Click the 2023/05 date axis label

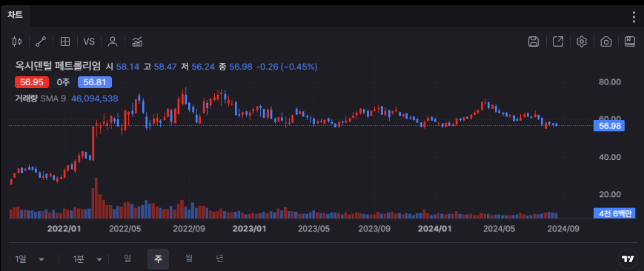coord(313,229)
